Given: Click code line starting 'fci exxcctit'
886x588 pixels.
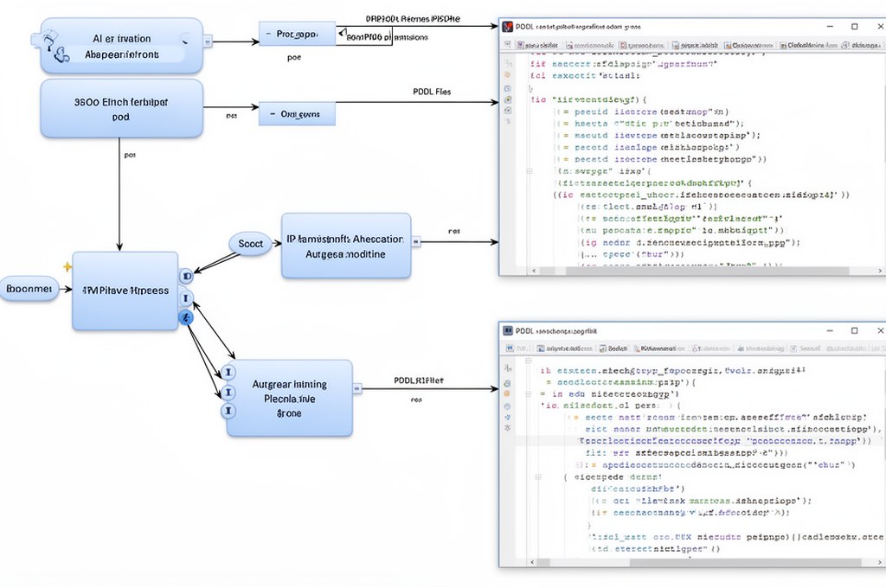Looking at the screenshot, I should [x=585, y=76].
